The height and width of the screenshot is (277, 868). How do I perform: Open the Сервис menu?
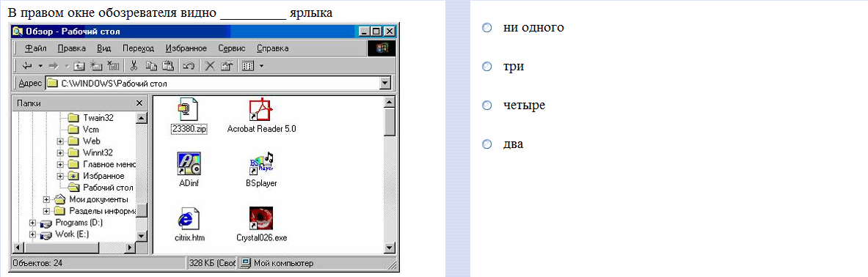232,48
